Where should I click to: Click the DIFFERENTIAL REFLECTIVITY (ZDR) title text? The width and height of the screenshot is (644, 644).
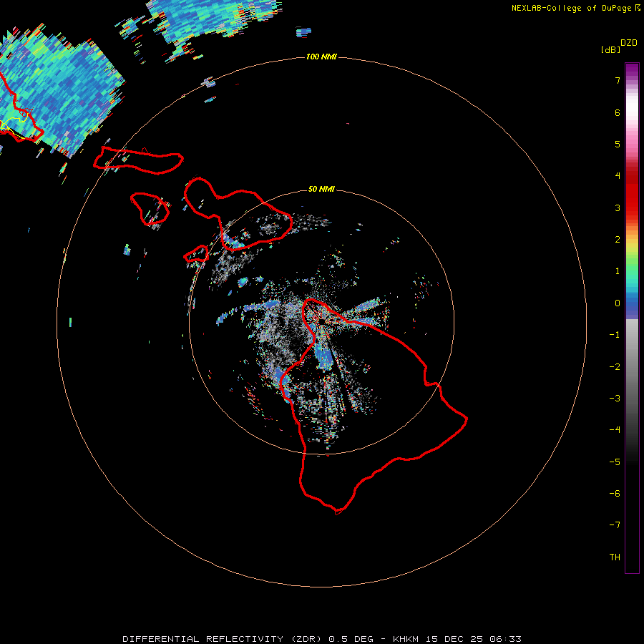tap(224, 639)
